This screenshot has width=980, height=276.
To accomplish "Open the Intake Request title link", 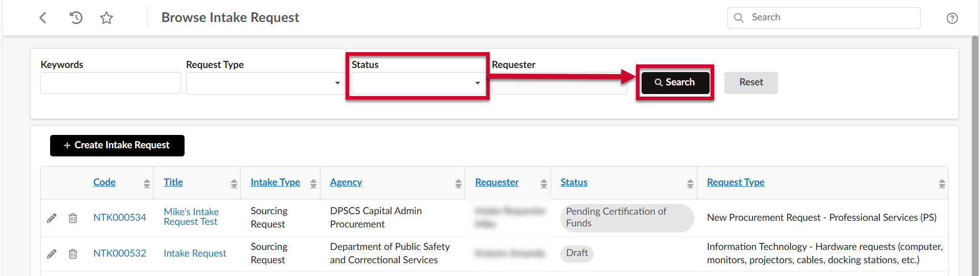I will point(195,254).
